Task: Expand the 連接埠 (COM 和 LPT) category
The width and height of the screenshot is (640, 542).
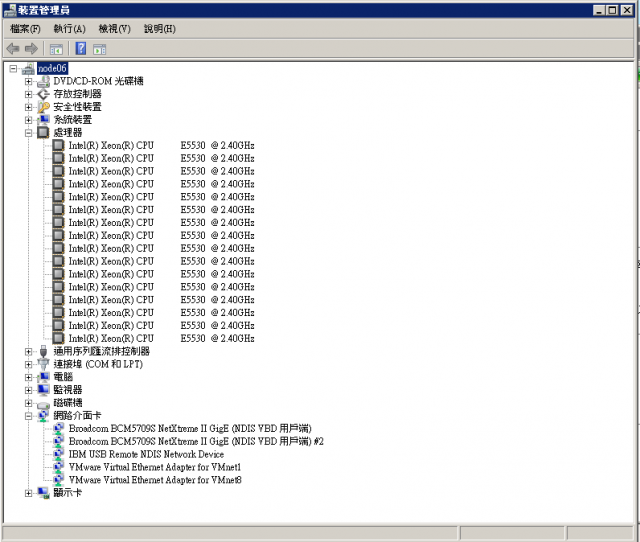Action: [28, 364]
